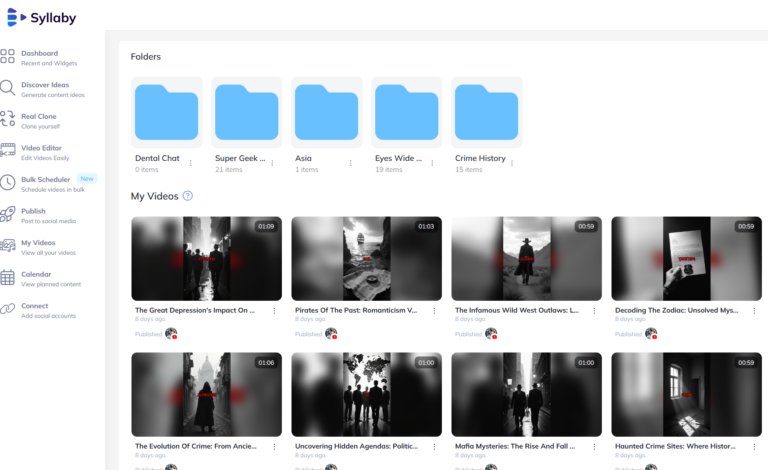Click the Bulk Scheduler clock icon

7,183
